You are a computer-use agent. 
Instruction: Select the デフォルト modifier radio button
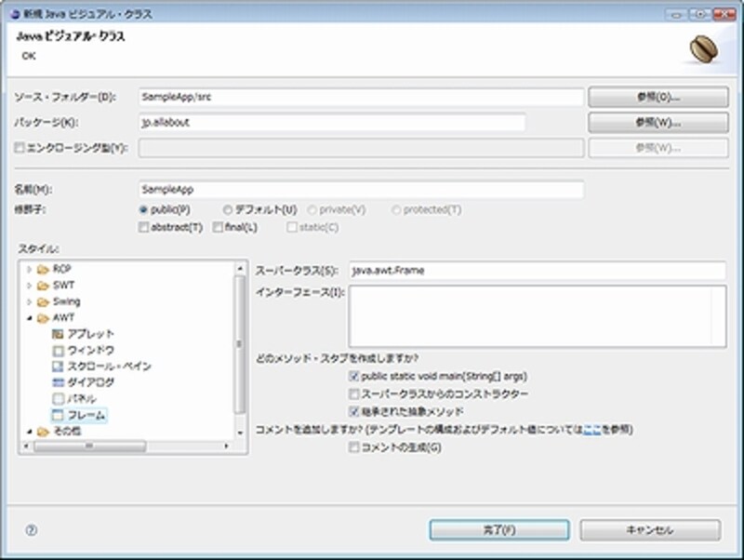228,210
